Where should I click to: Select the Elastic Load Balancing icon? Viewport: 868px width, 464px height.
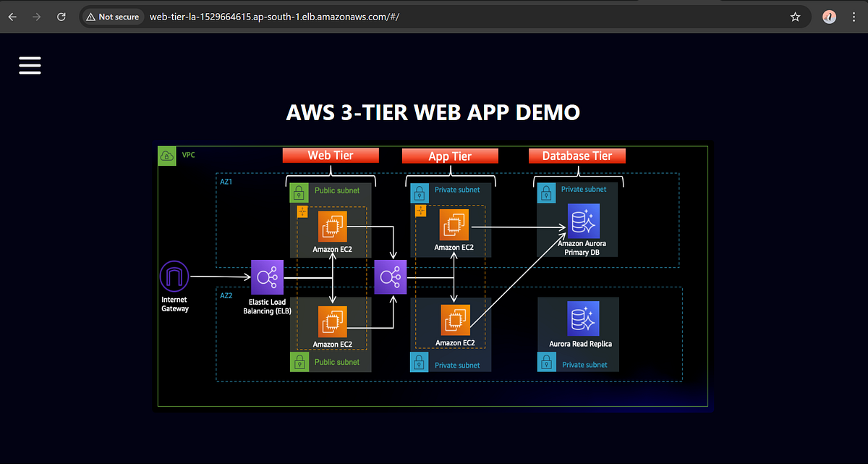267,276
